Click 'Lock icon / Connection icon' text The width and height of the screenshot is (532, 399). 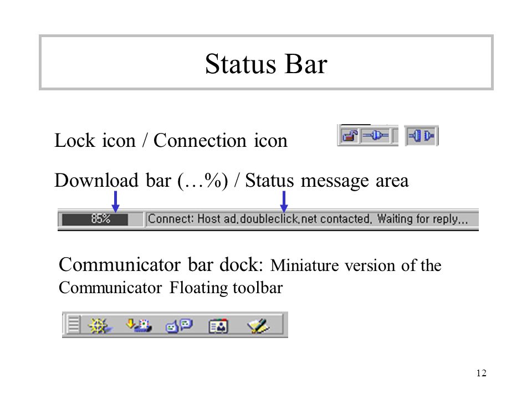171,140
